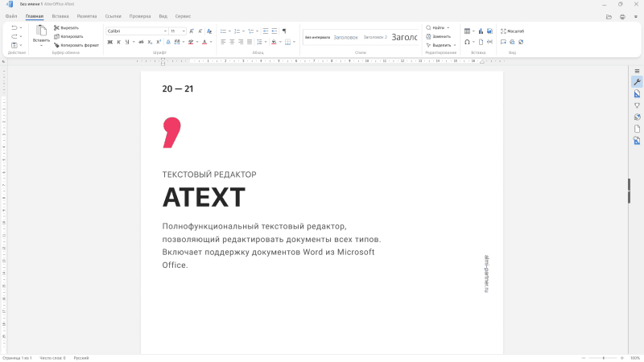Align text right icon
Image resolution: width=644 pixels, height=362 pixels.
[x=241, y=42]
